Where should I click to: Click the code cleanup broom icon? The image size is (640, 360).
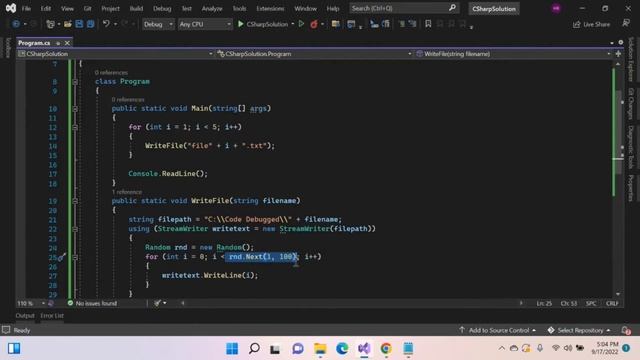[158, 303]
